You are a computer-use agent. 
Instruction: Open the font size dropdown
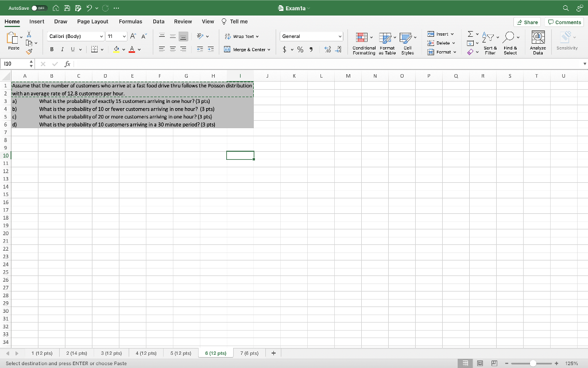[124, 36]
